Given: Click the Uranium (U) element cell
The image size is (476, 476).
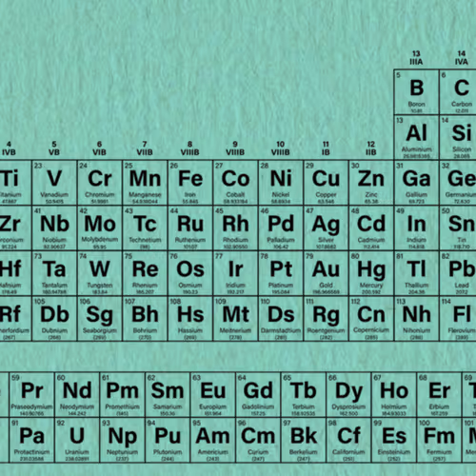Looking at the screenshot, I should coord(77,440).
